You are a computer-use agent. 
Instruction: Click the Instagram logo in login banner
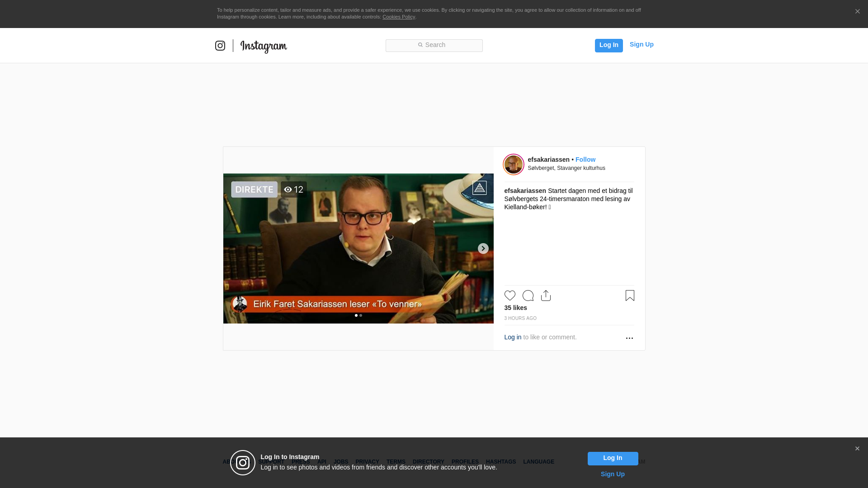point(243,463)
